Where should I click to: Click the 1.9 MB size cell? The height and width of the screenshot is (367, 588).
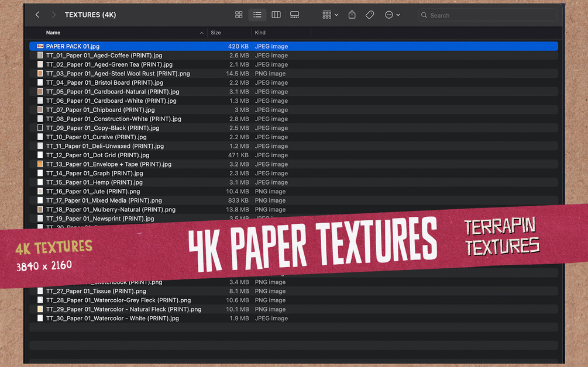click(239, 318)
